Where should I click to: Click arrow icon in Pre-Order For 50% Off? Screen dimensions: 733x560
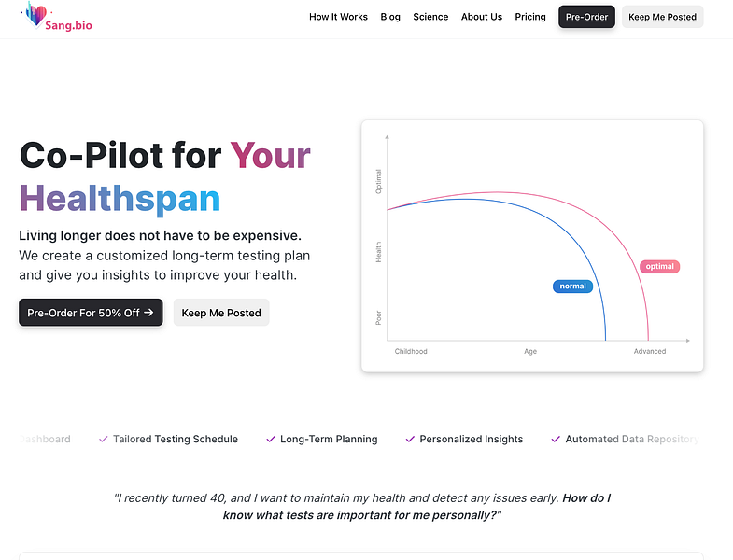point(148,313)
